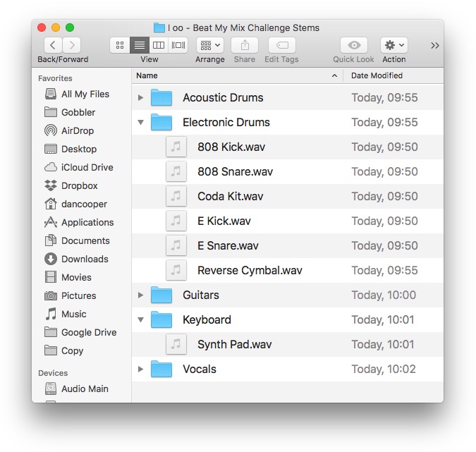Select the Electronic Drums folder row
This screenshot has height=452, width=476.
[x=288, y=122]
